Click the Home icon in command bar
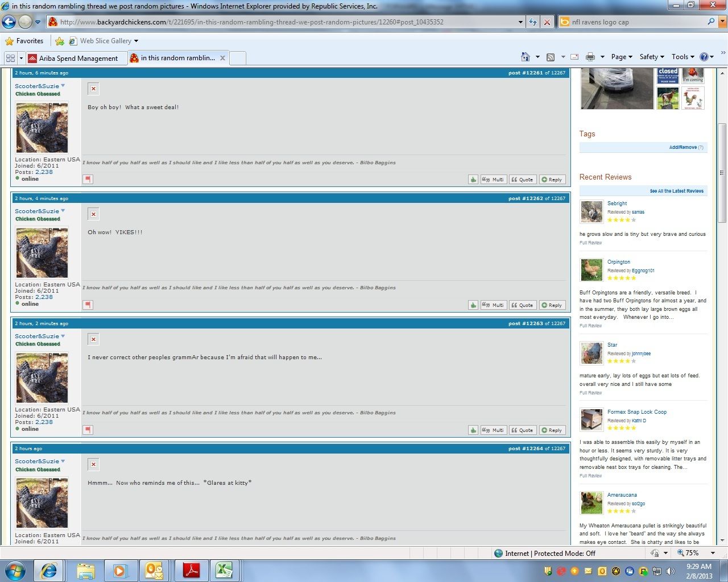Image resolution: width=728 pixels, height=582 pixels. (526, 57)
